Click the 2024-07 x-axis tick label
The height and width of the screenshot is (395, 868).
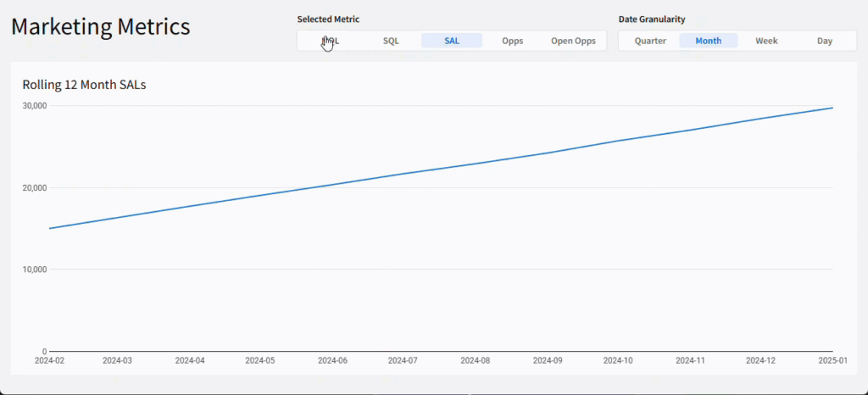(x=403, y=360)
